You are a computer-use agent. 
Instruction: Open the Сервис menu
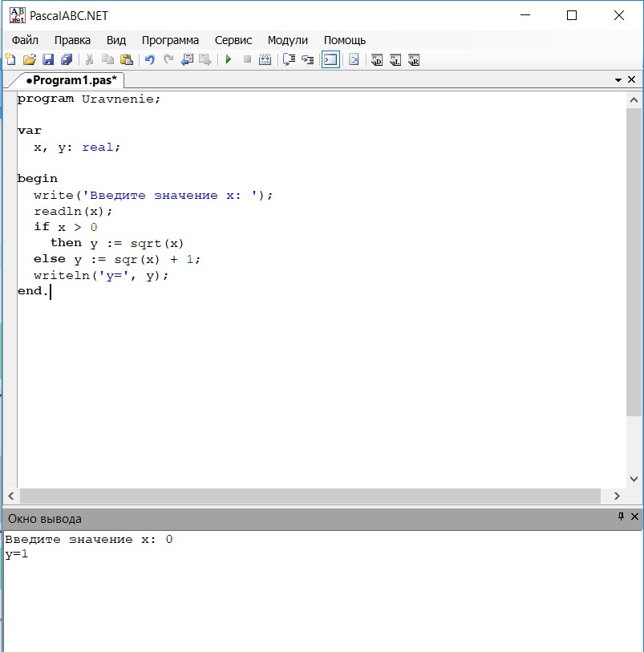pyautogui.click(x=233, y=40)
